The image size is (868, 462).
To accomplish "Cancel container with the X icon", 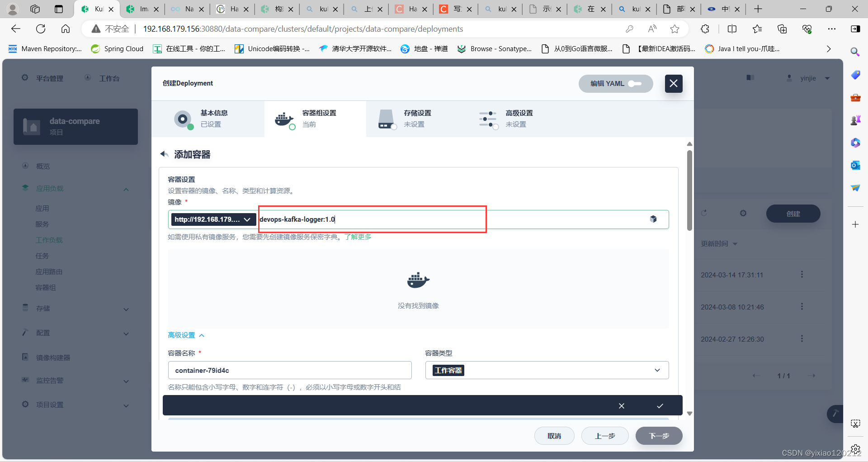I will point(622,406).
